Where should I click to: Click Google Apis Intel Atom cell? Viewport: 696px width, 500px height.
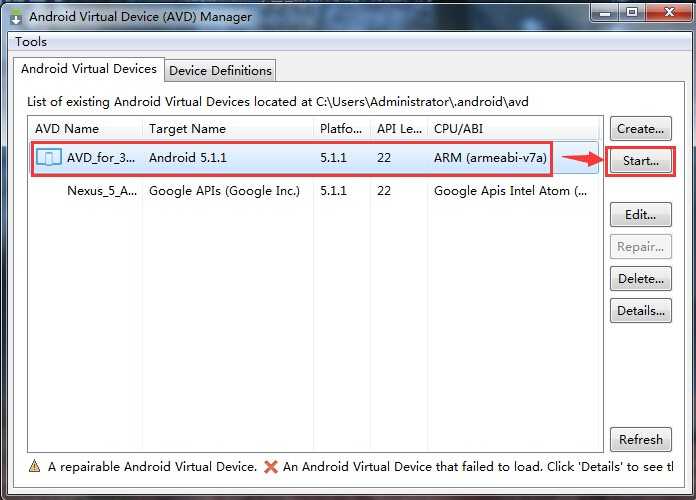coord(510,191)
